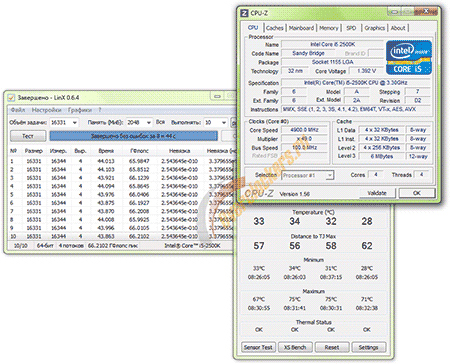Click the XS Bench button
Screen dimensions: 450x364
[x=295, y=347]
